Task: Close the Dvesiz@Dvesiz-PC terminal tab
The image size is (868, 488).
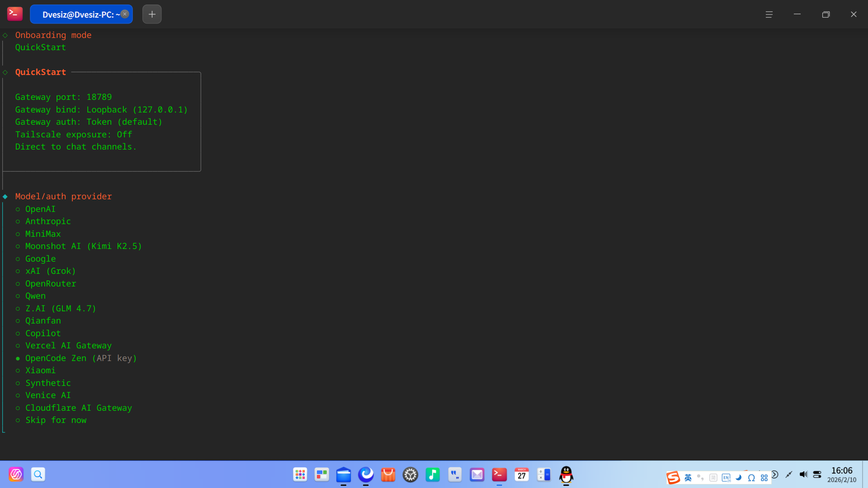Action: pos(124,14)
